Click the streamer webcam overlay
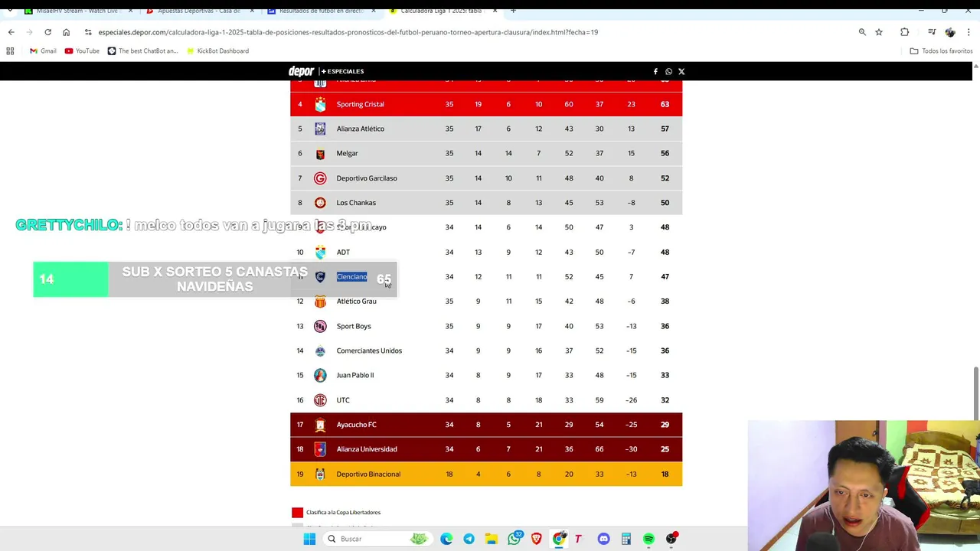Viewport: 980px width, 551px height. [x=864, y=485]
